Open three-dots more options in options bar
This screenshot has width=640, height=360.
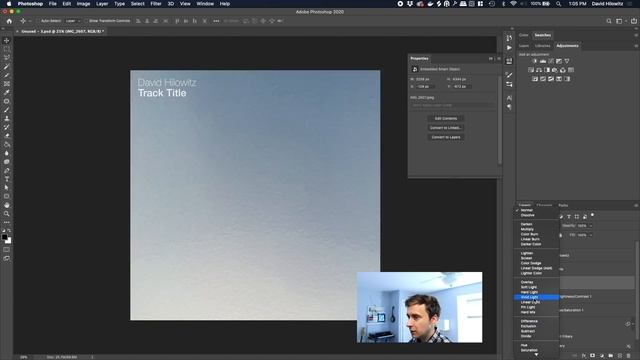tap(216, 21)
